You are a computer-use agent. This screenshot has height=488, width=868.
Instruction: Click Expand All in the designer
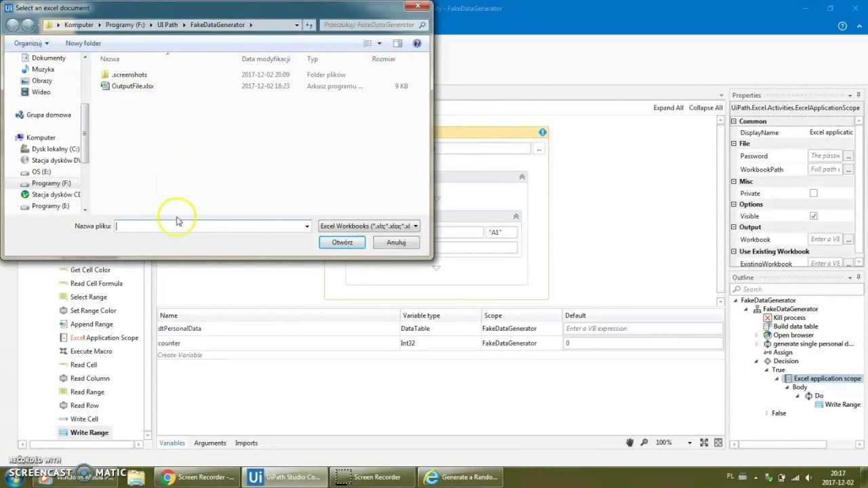tap(668, 108)
